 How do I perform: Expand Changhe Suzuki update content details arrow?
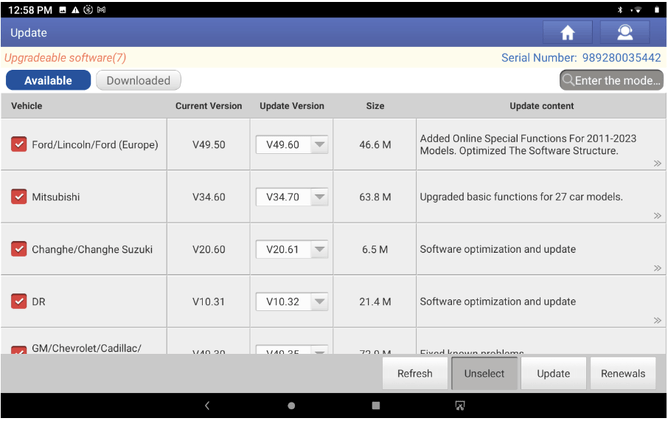tap(657, 268)
